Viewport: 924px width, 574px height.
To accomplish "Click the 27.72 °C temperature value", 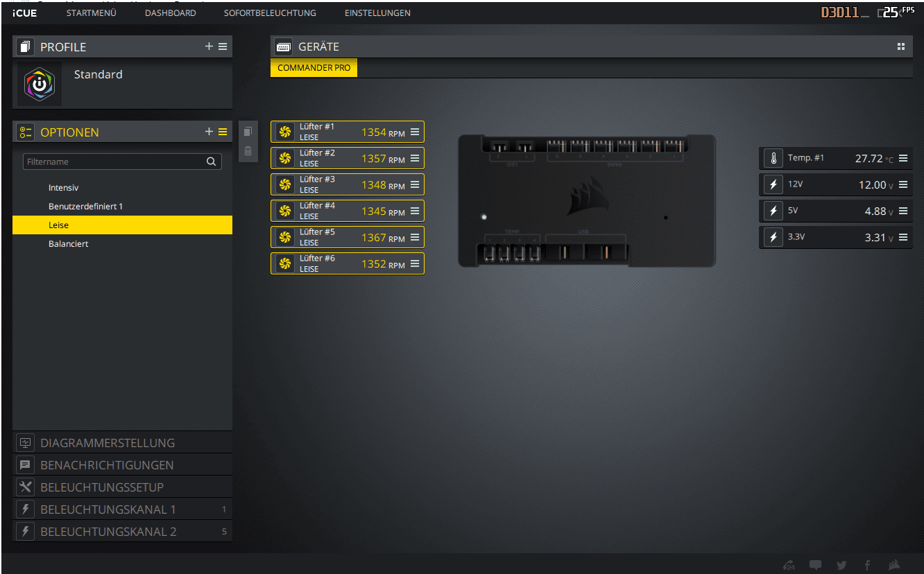I will 874,159.
